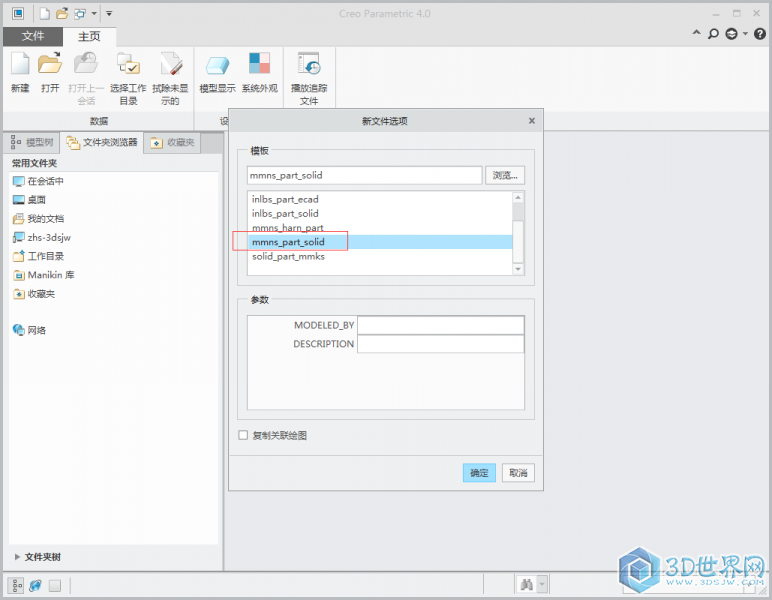Click template list scroll down arrow
Image resolution: width=772 pixels, height=600 pixels.
(x=517, y=269)
